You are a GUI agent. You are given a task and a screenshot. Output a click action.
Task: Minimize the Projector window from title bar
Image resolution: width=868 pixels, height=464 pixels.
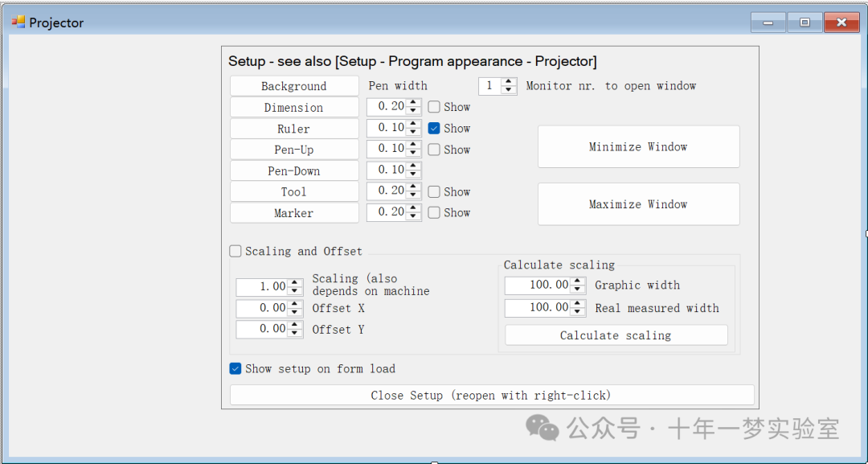pyautogui.click(x=768, y=23)
